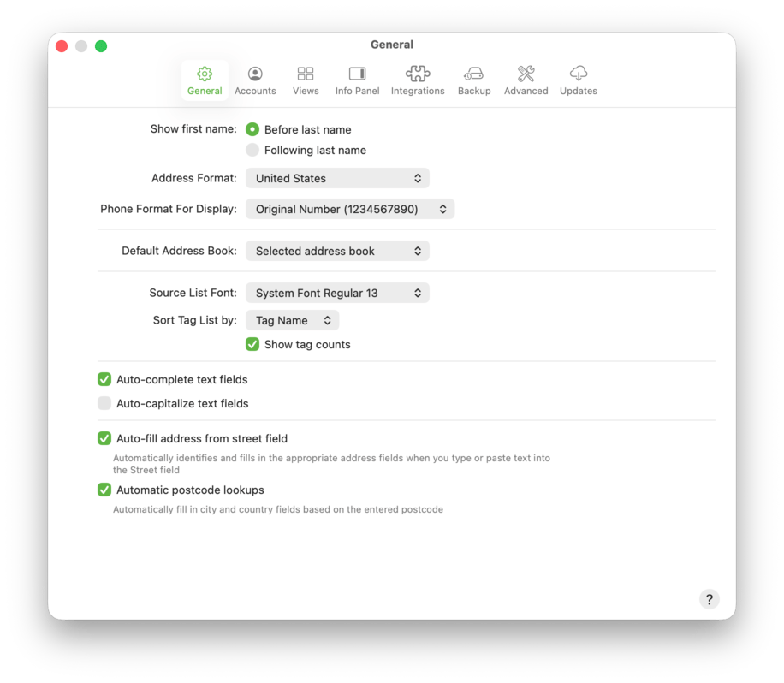Disable Show tag counts checkbox
Screen dimensions: 784x683
252,344
